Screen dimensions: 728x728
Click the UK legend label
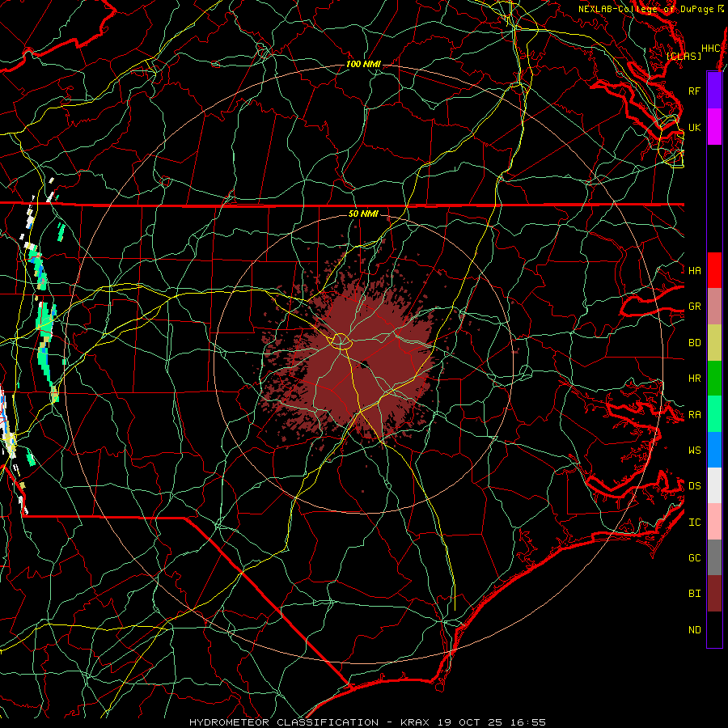pos(694,127)
